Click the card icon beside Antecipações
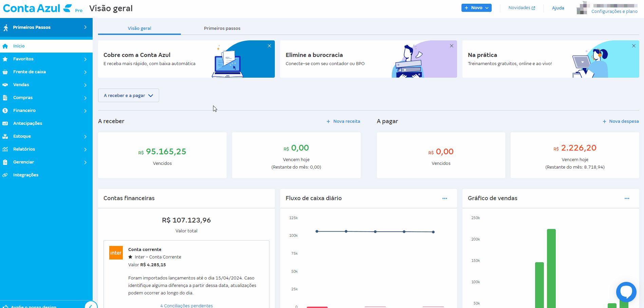Viewport: 644px width, 308px height. click(5, 123)
